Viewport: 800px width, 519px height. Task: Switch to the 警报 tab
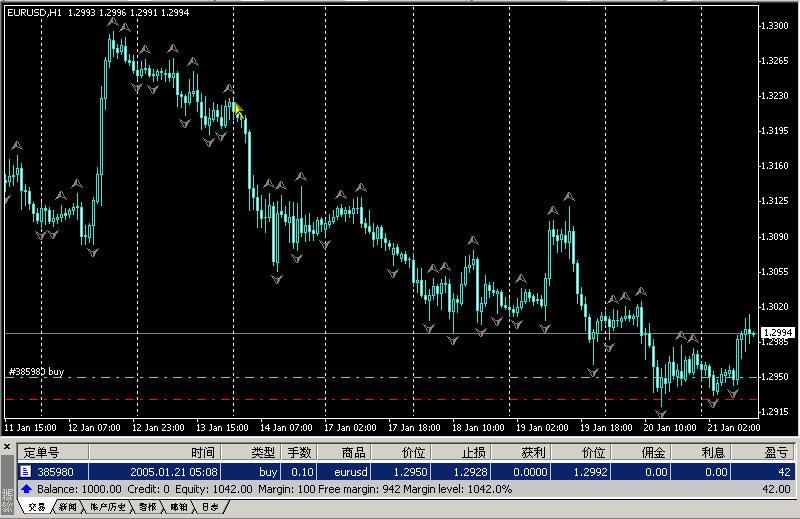[x=148, y=508]
